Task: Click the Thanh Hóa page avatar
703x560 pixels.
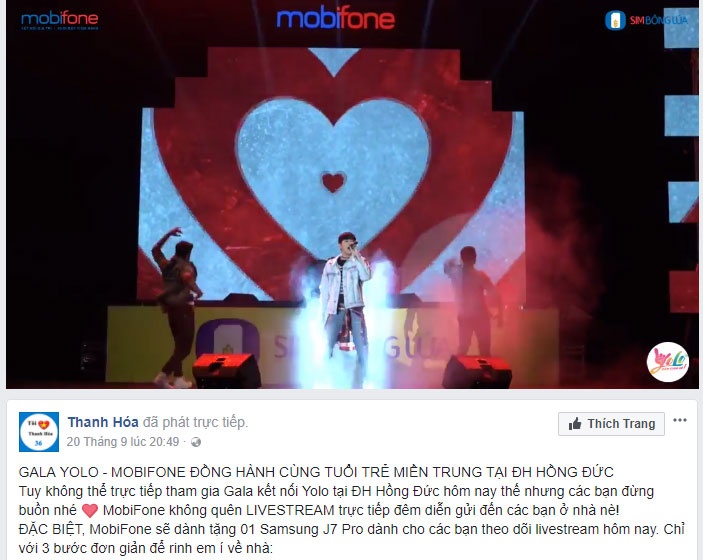Action: click(39, 432)
